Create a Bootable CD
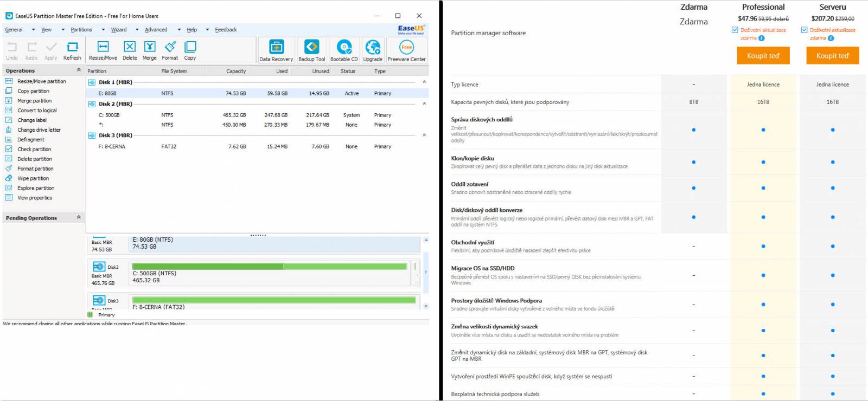Viewport: 868px width, 401px height. pyautogui.click(x=344, y=50)
